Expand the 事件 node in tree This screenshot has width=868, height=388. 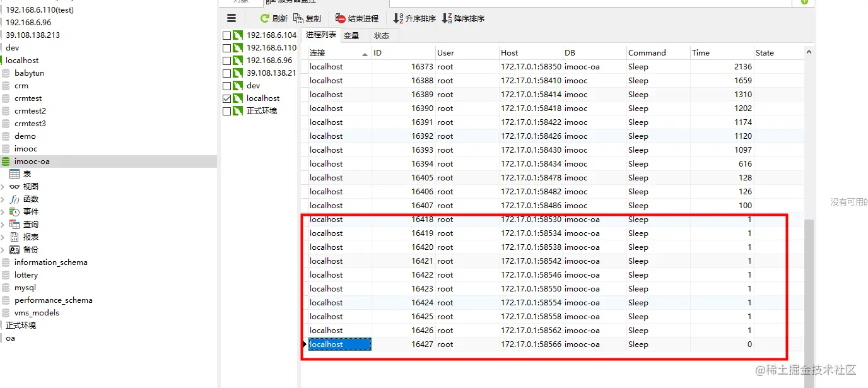coord(3,212)
